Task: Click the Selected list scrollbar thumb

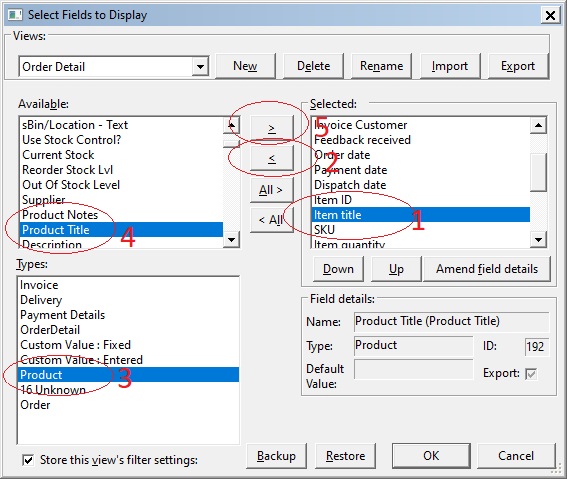Action: tap(538, 172)
